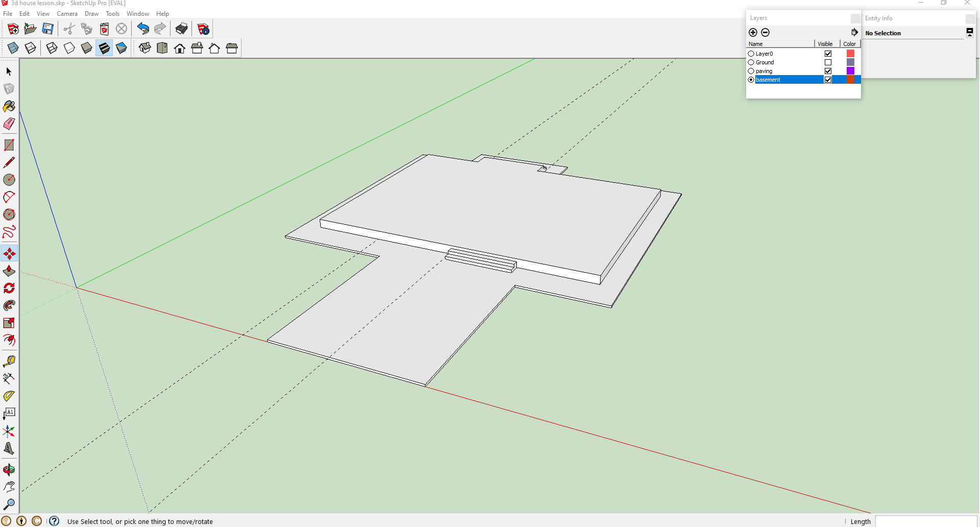Activate the Orbit camera tool
Screen dimensions: 980x527
pyautogui.click(x=9, y=470)
